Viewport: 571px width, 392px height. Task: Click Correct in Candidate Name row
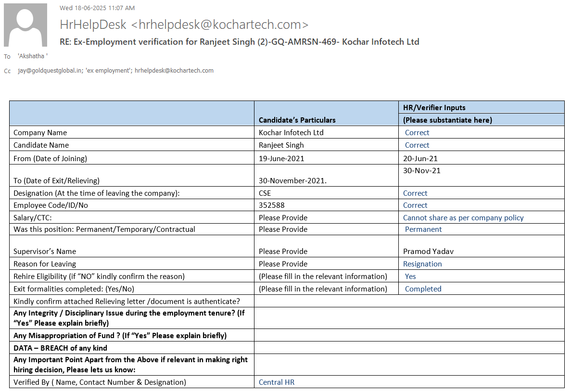tap(417, 145)
